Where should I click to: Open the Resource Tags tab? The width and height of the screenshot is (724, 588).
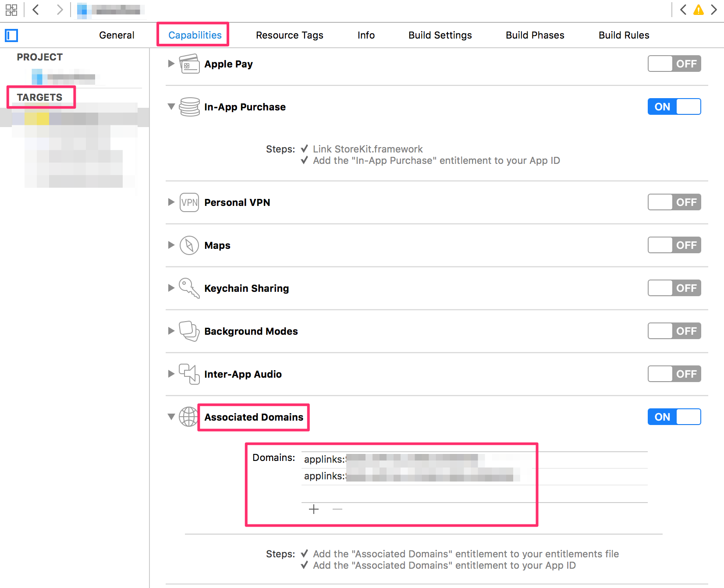click(290, 35)
